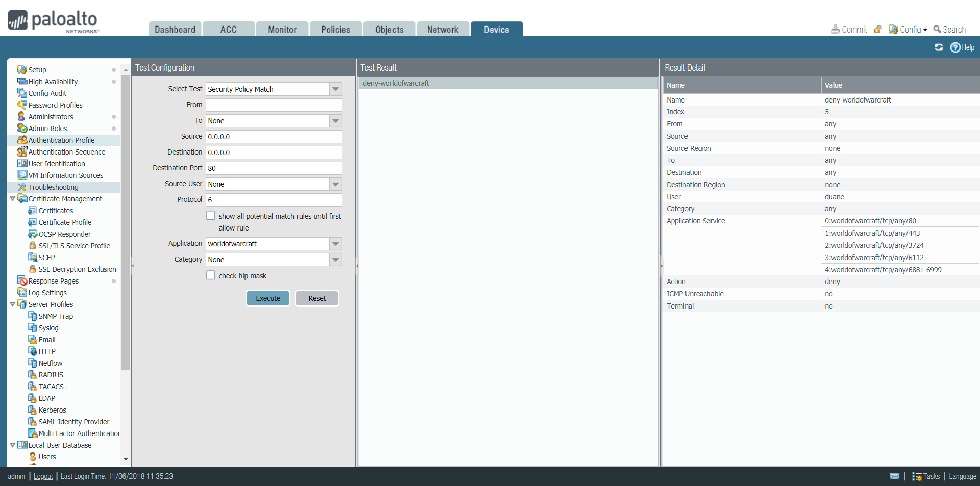
Task: Click the sidebar scrollbar down arrow
Action: (x=126, y=459)
